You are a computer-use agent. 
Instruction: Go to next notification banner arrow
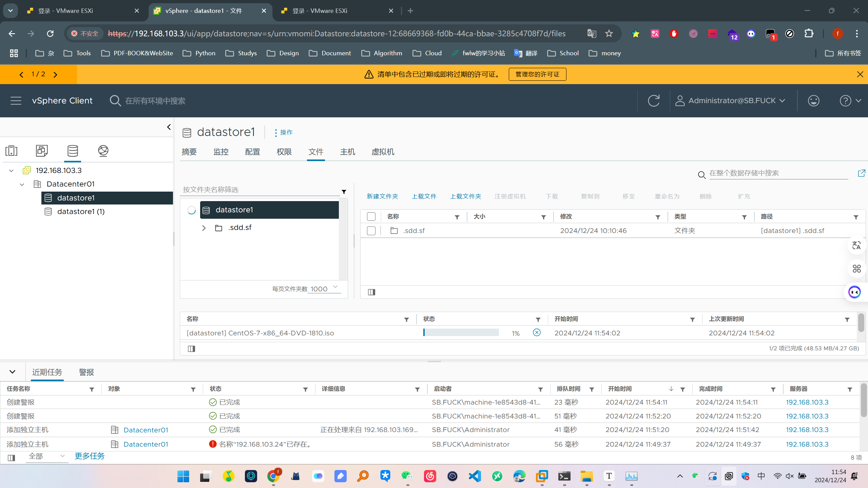click(55, 75)
